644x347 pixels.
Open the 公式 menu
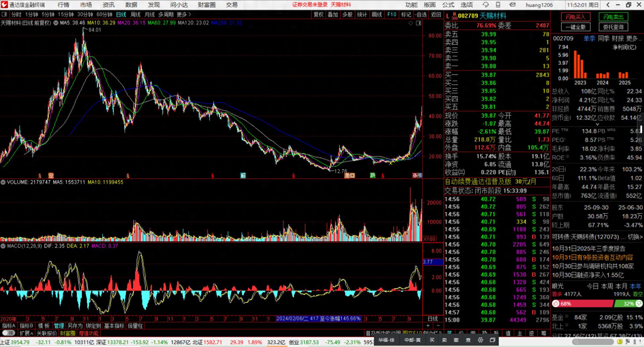click(x=448, y=5)
